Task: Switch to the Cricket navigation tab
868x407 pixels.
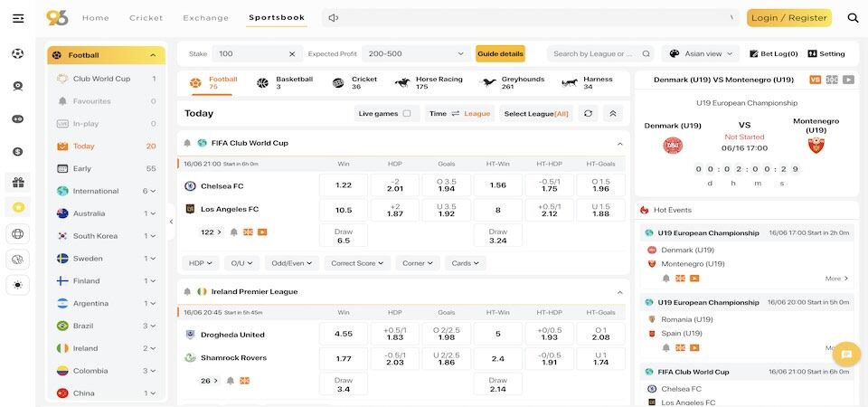Action: (x=146, y=18)
